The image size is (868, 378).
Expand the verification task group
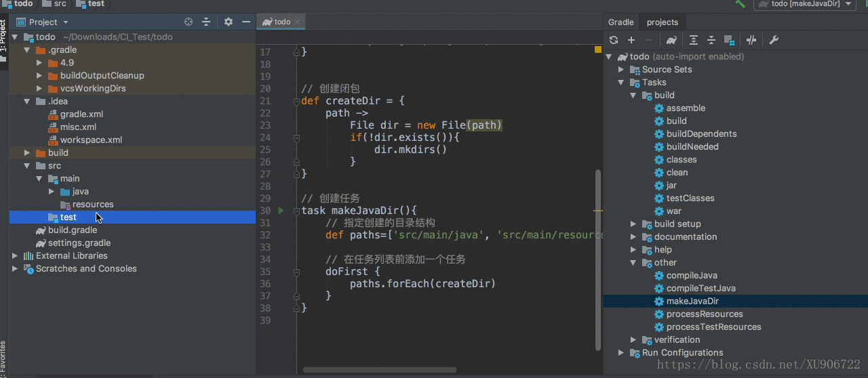633,340
